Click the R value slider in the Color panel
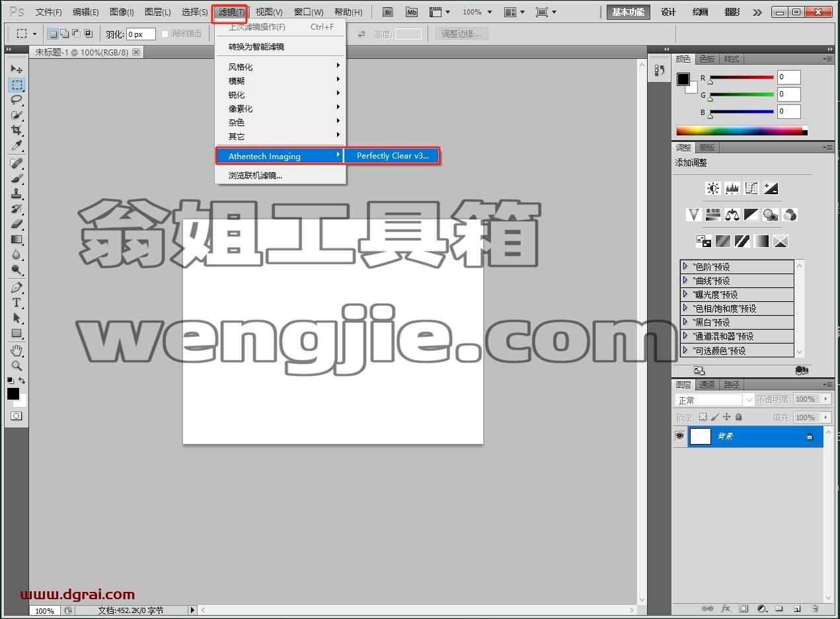 pyautogui.click(x=742, y=78)
